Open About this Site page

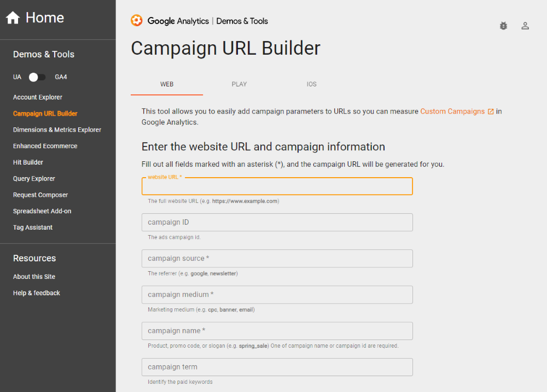(34, 277)
